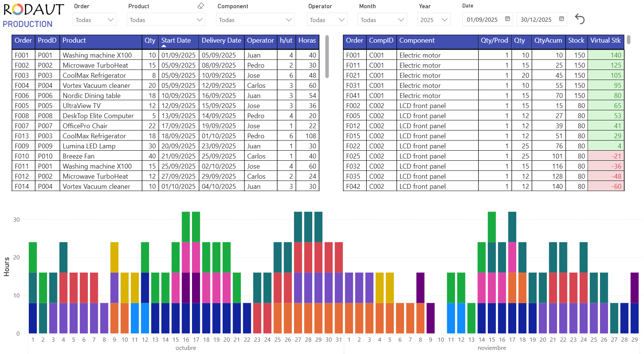Sort components by Virtual Stk column header
644x354 pixels.
pyautogui.click(x=605, y=40)
